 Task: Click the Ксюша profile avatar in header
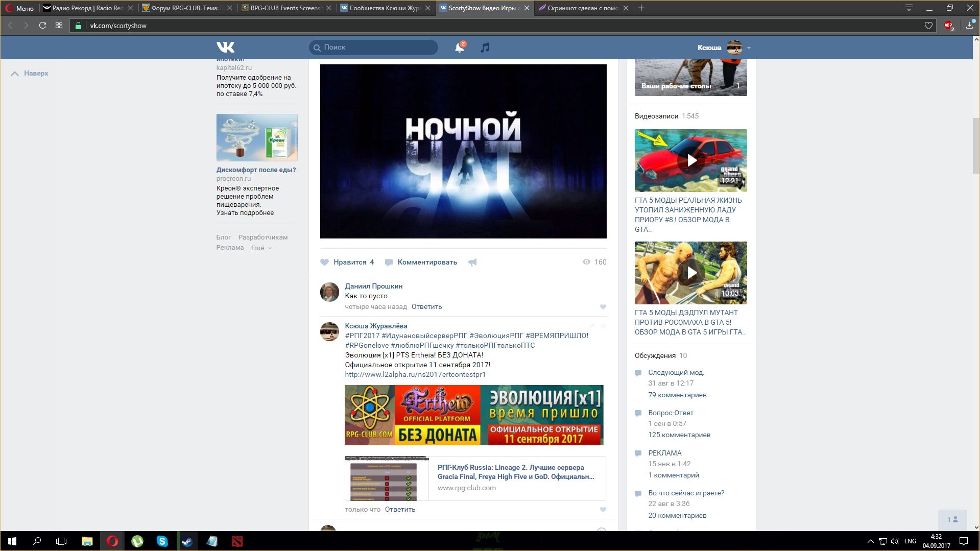734,47
